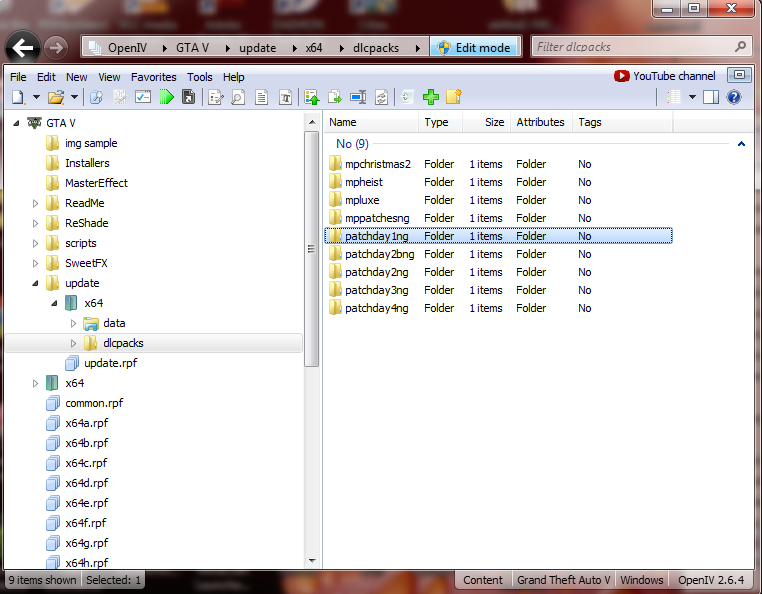Image resolution: width=762 pixels, height=594 pixels.
Task: Click the blue search-page toolbar icon
Action: click(x=97, y=97)
